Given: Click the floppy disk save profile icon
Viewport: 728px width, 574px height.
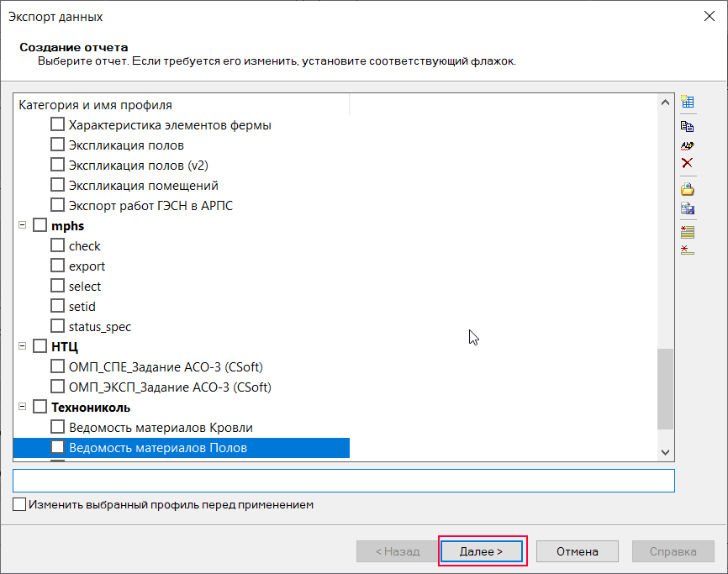Looking at the screenshot, I should pyautogui.click(x=687, y=209).
